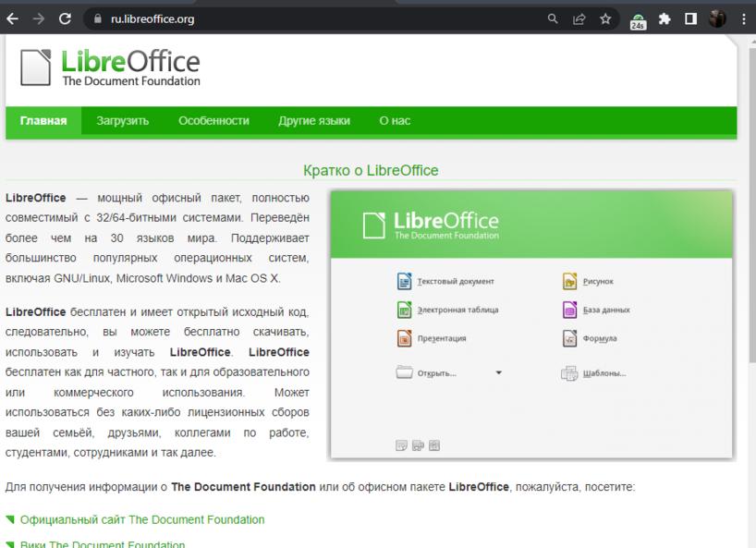Image resolution: width=756 pixels, height=548 pixels.
Task: Click the second small icon at Start Center bottom
Action: coord(418,445)
